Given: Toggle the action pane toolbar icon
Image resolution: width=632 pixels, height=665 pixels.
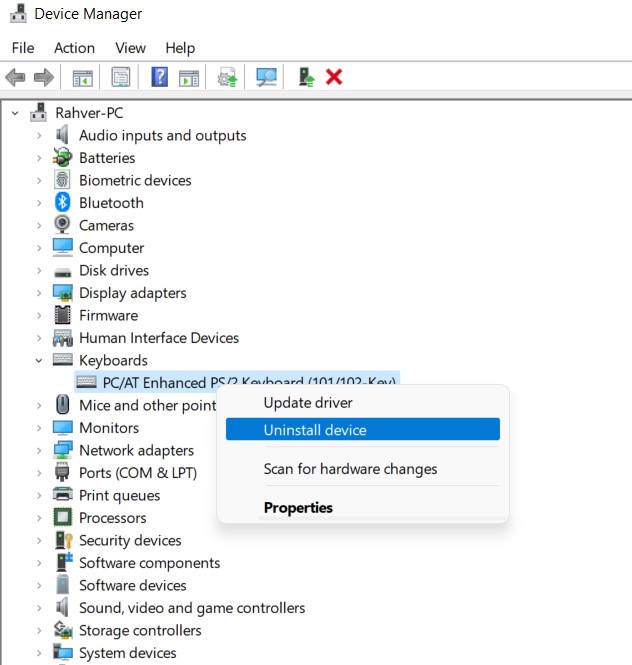Looking at the screenshot, I should coord(189,78).
